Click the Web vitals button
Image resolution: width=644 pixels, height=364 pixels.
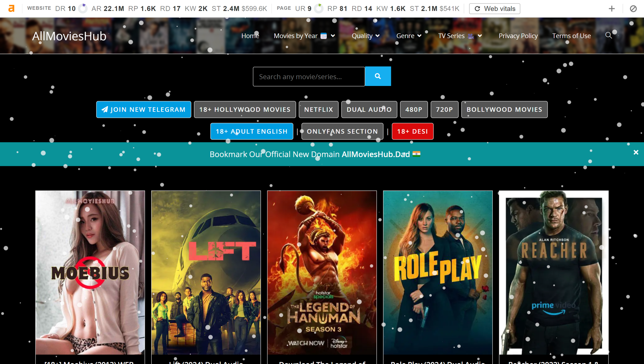click(495, 9)
